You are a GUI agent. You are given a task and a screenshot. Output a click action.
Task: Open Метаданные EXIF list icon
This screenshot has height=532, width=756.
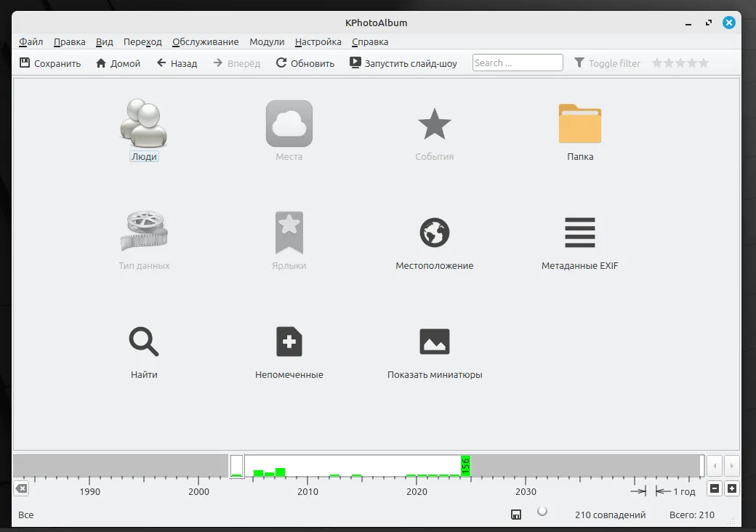pos(579,233)
